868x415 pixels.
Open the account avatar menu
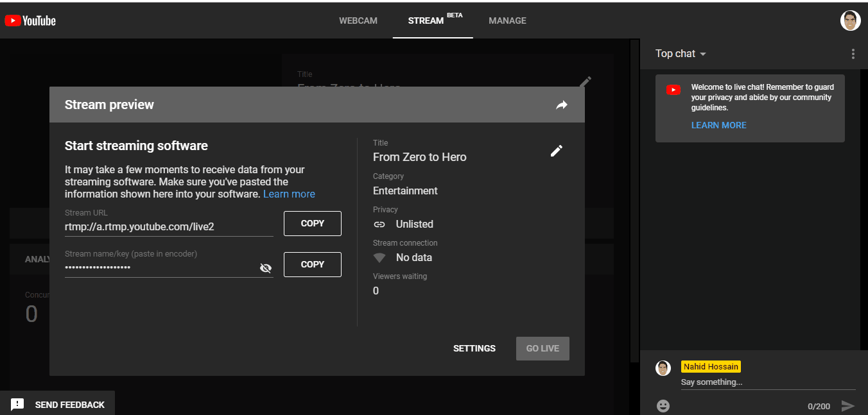850,21
